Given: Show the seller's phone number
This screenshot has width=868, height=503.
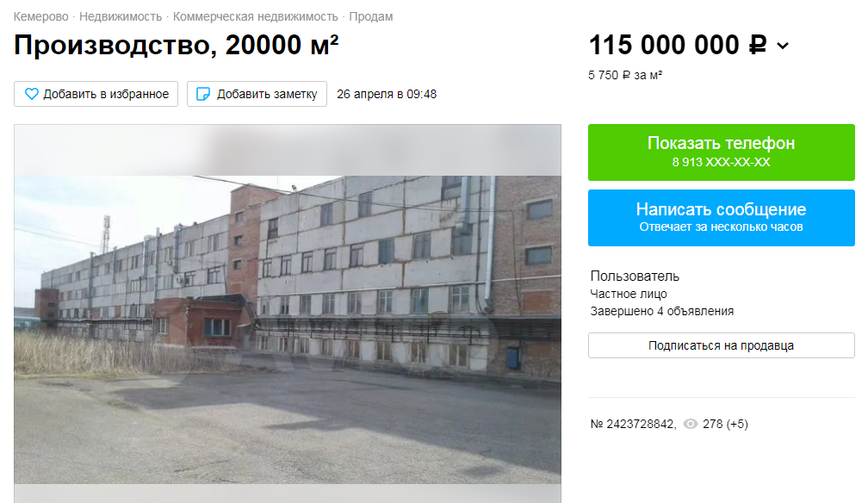Looking at the screenshot, I should click(x=722, y=152).
